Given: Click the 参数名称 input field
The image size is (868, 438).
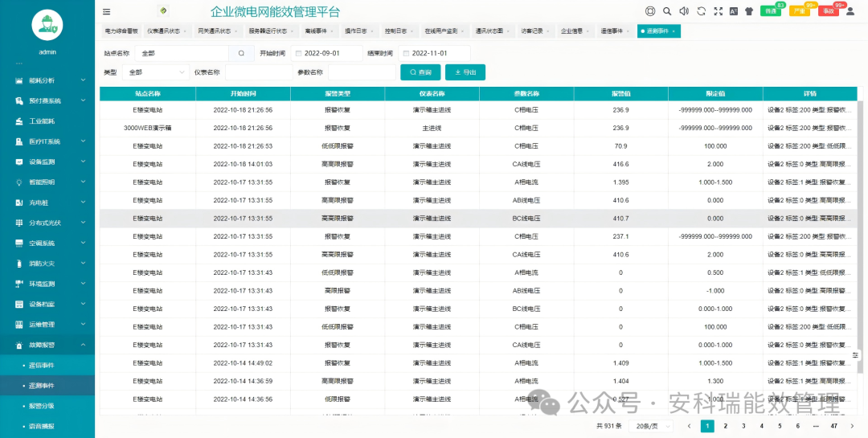Looking at the screenshot, I should 362,72.
